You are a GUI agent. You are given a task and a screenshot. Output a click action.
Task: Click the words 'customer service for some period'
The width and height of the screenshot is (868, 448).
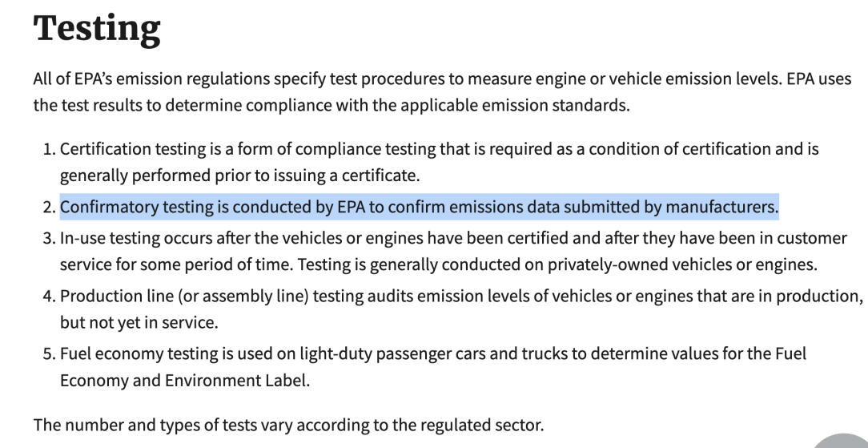tap(453, 252)
